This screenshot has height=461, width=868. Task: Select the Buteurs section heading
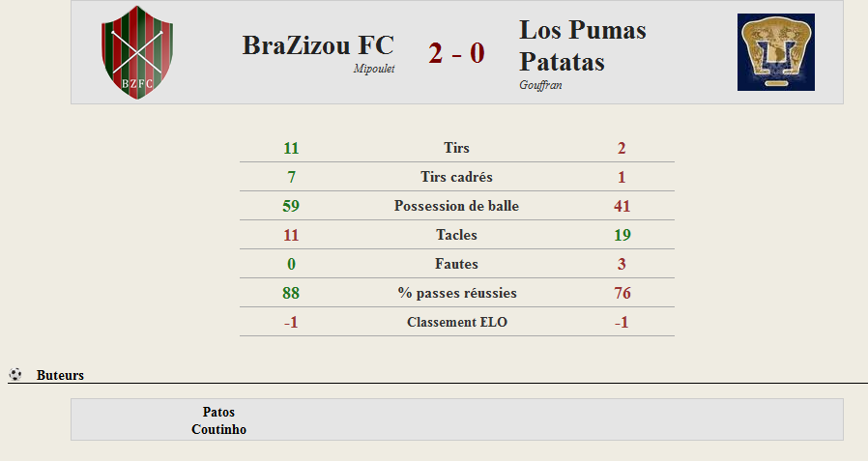[x=60, y=375]
